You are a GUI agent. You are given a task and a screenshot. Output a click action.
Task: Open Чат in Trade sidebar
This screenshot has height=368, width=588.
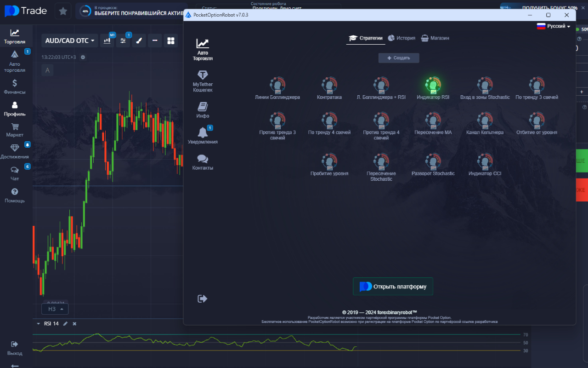(x=15, y=173)
